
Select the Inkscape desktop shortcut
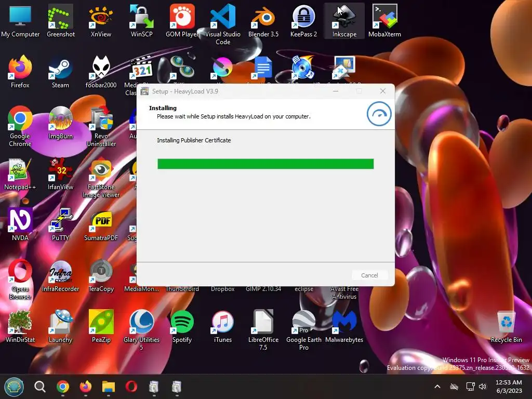(x=344, y=21)
